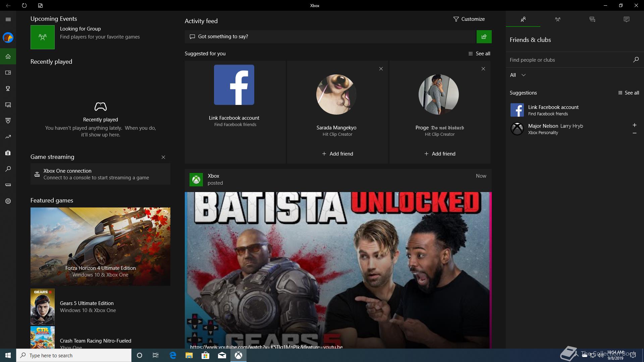
Task: Click the share post green button
Action: click(484, 37)
